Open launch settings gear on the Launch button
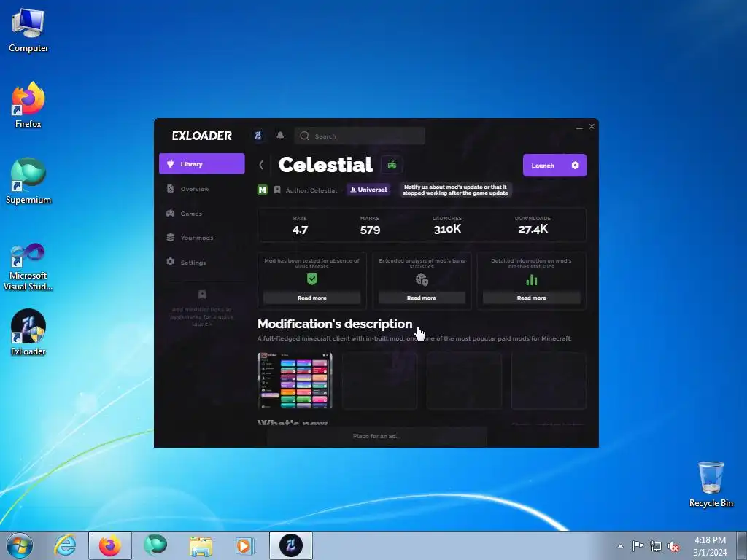Screen dimensions: 747x560 [x=575, y=166]
